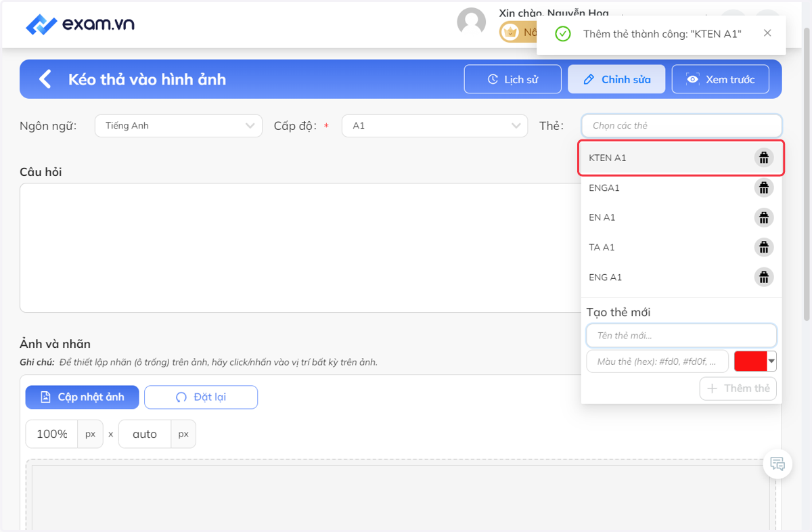Expand the Cấp độ dropdown
Image resolution: width=812 pixels, height=532 pixels.
[435, 126]
